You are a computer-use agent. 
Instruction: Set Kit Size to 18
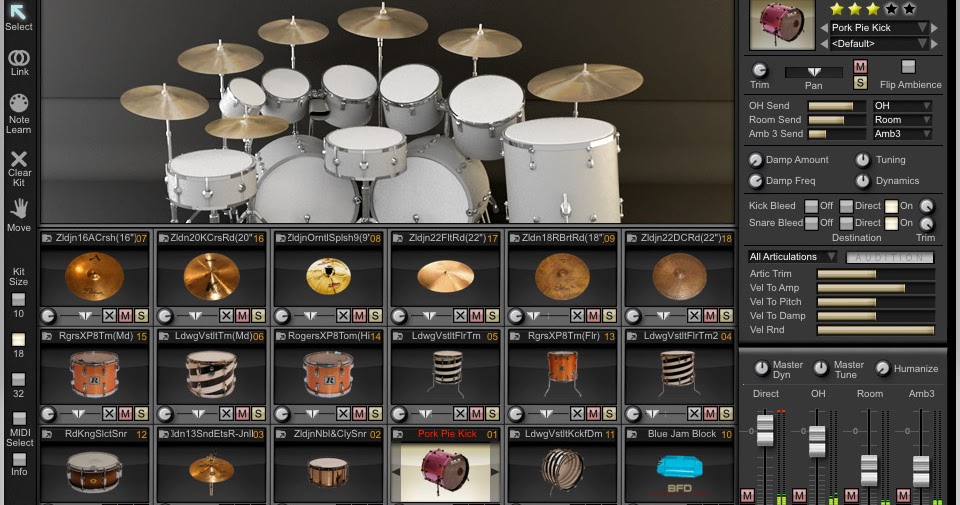pos(18,340)
